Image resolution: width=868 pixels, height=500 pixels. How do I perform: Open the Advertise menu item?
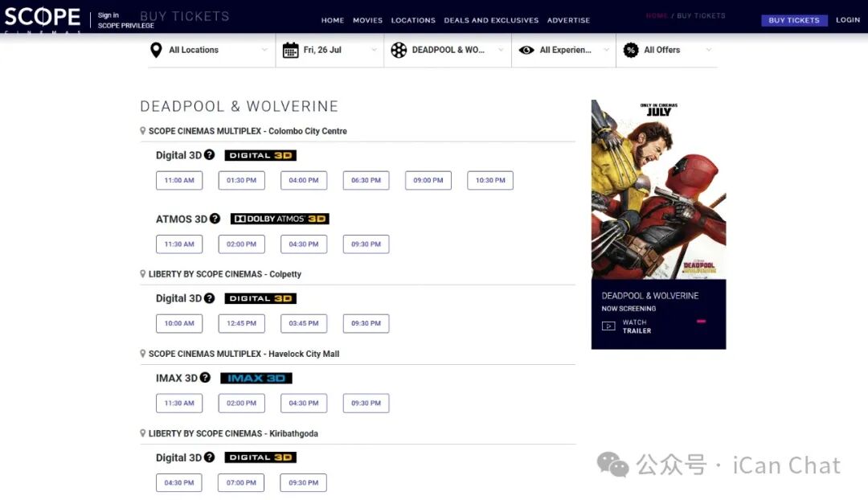point(568,20)
